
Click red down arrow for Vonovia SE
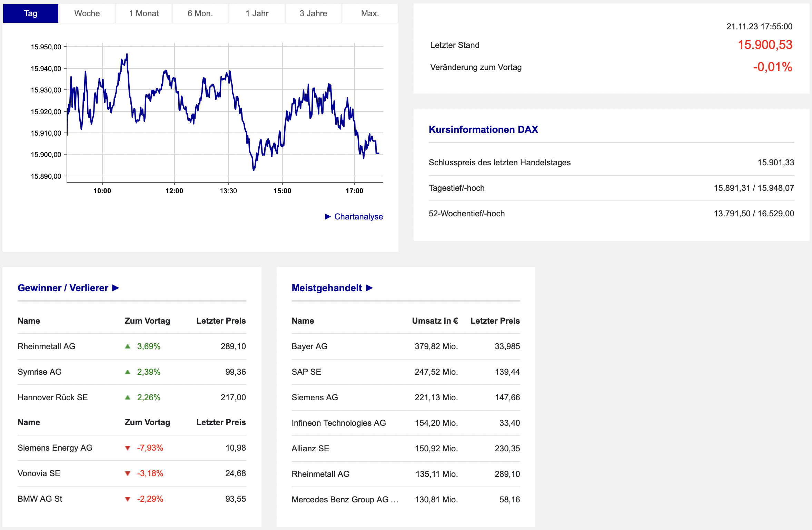pos(128,473)
